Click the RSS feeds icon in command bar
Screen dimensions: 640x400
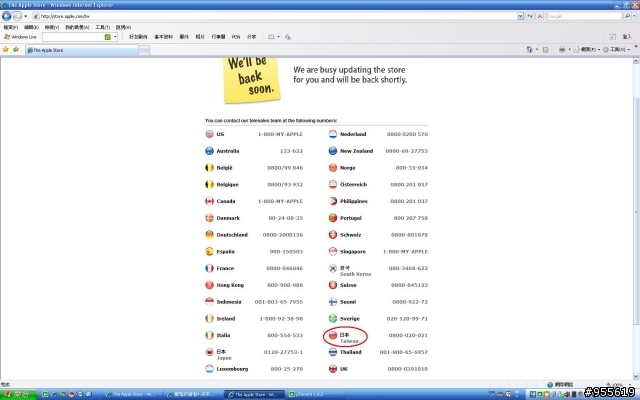[545, 49]
